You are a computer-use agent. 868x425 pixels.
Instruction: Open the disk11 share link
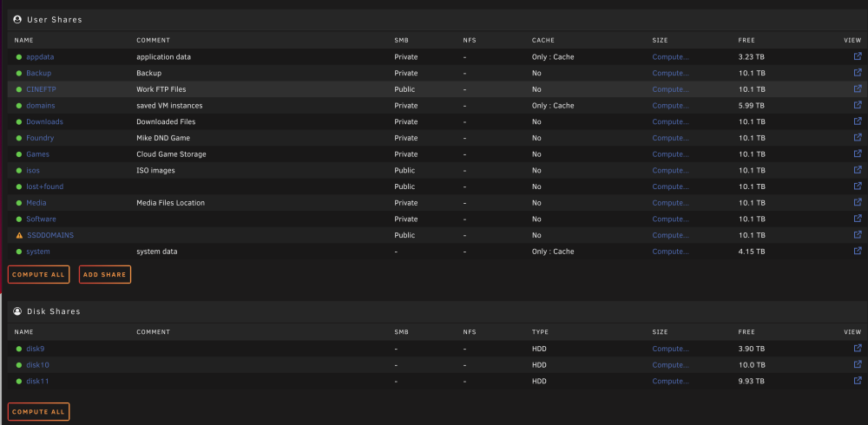[37, 382]
